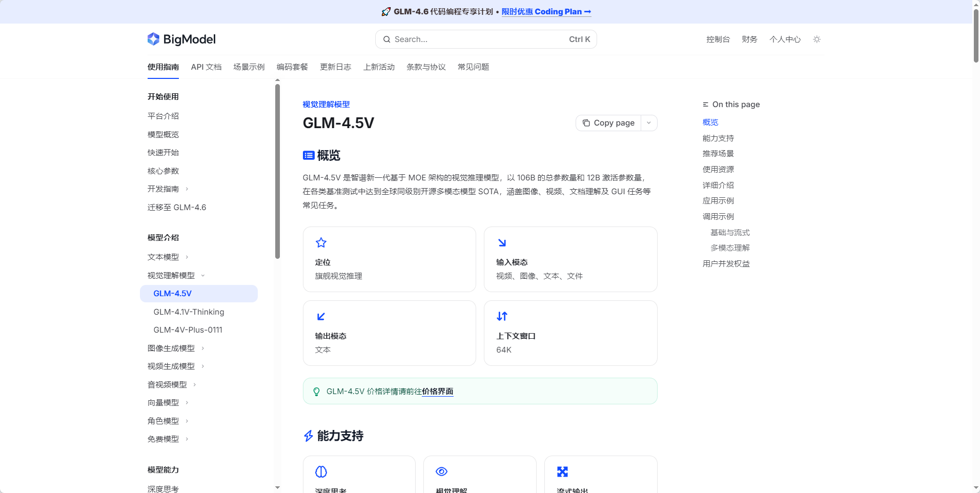Open 财务 link in header
Screen dimensions: 980x493
pos(749,39)
